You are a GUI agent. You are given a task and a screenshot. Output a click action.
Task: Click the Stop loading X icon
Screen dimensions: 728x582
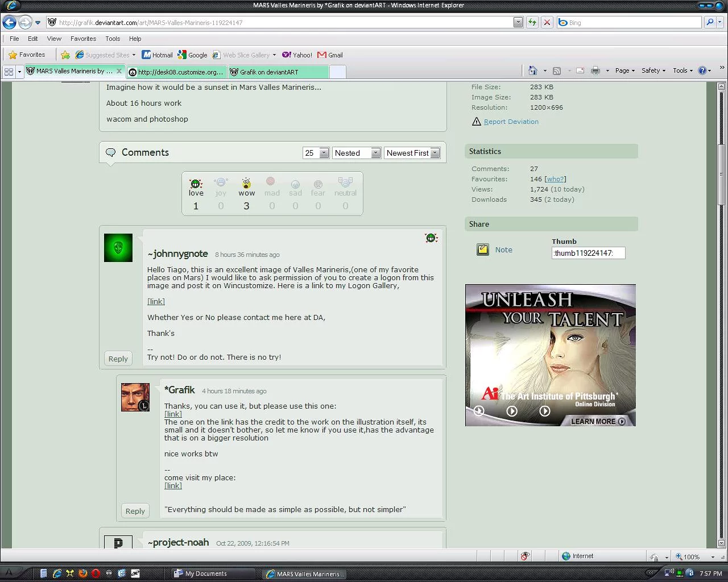547,22
